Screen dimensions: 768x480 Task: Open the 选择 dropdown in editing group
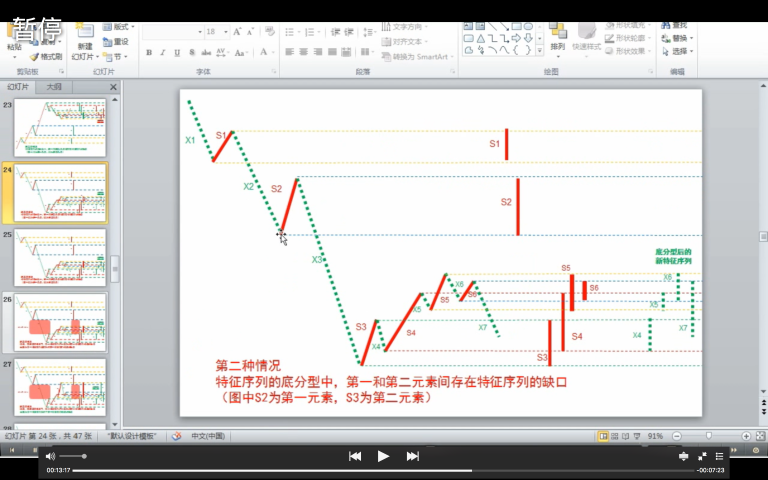click(x=680, y=51)
